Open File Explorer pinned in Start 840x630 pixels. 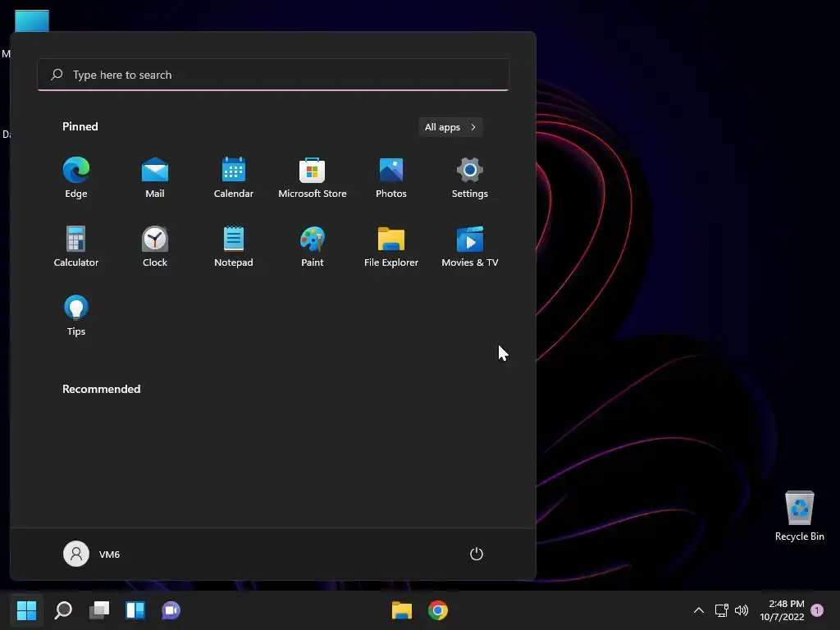391,247
